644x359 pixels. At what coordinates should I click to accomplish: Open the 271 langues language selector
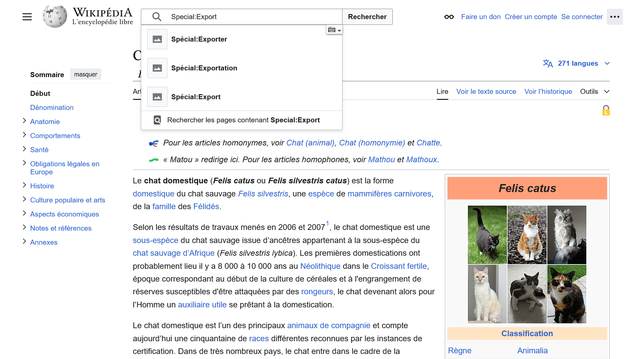click(x=578, y=63)
